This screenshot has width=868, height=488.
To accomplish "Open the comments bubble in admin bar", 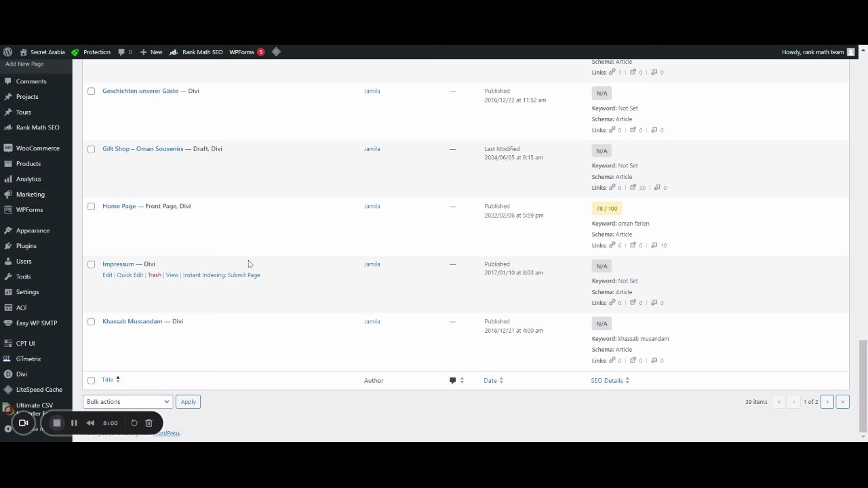I will [x=121, y=52].
